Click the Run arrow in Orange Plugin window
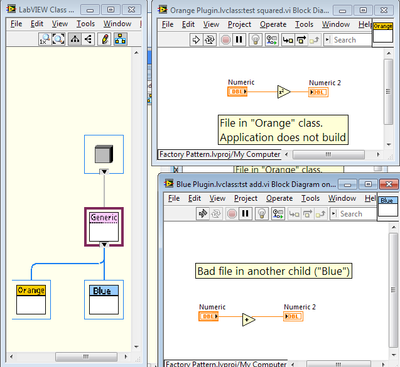 click(x=196, y=40)
